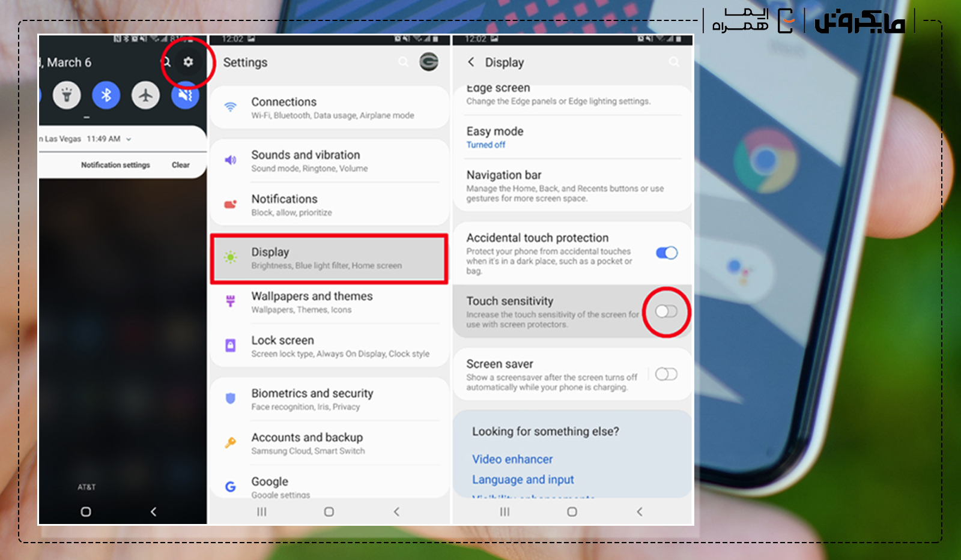Screen dimensions: 961x560
Task: Tap home button in Display screen navbar
Action: tap(572, 512)
